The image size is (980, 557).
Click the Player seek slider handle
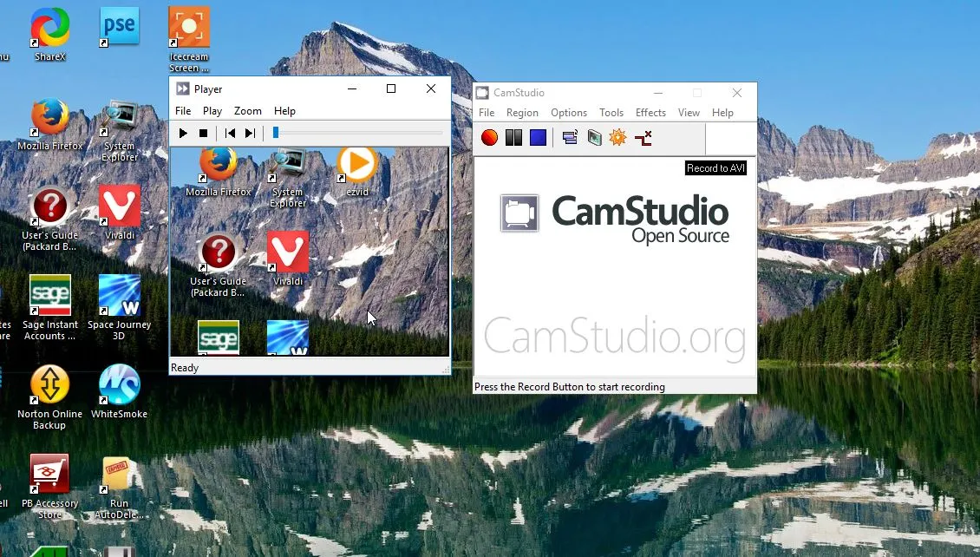pos(276,133)
